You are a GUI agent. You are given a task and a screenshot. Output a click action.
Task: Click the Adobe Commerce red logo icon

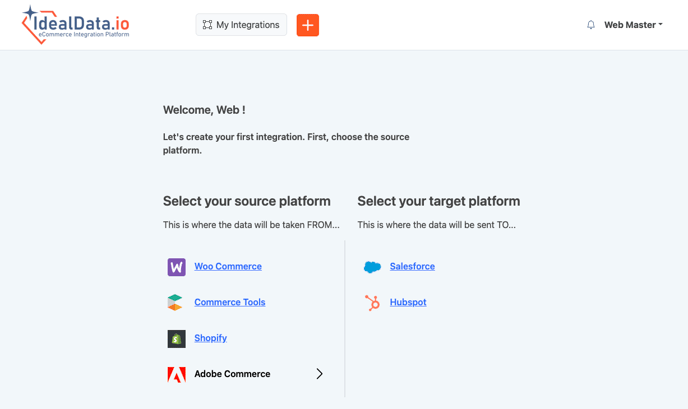tap(176, 374)
